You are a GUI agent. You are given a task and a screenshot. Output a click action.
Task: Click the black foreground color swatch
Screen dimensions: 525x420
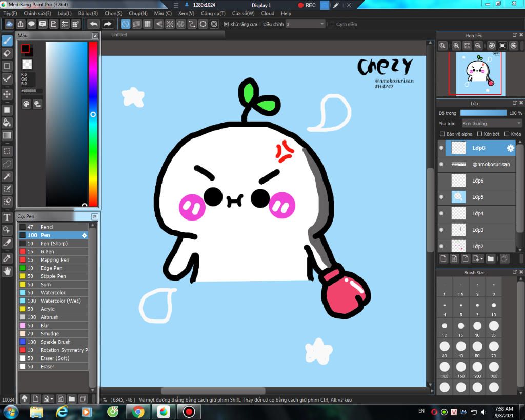tap(25, 49)
